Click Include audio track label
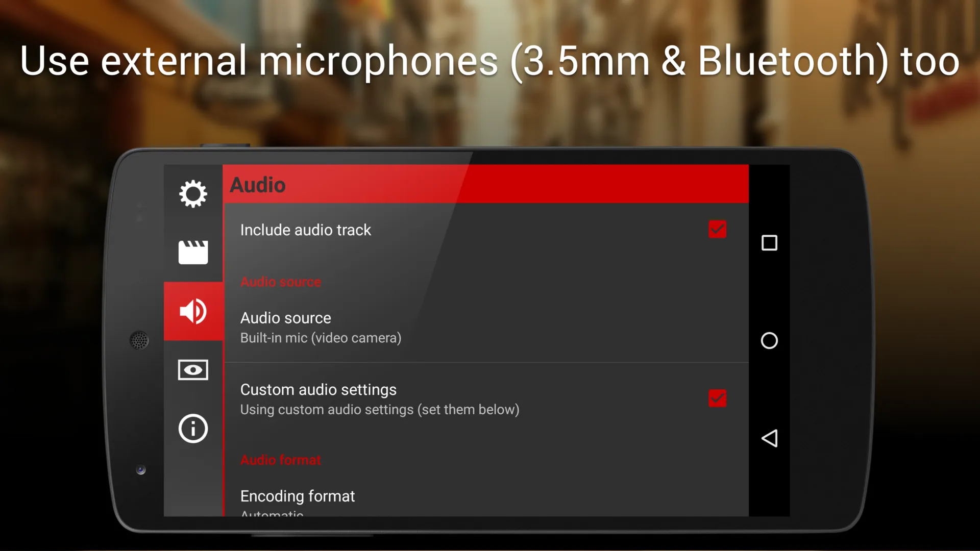 305,230
